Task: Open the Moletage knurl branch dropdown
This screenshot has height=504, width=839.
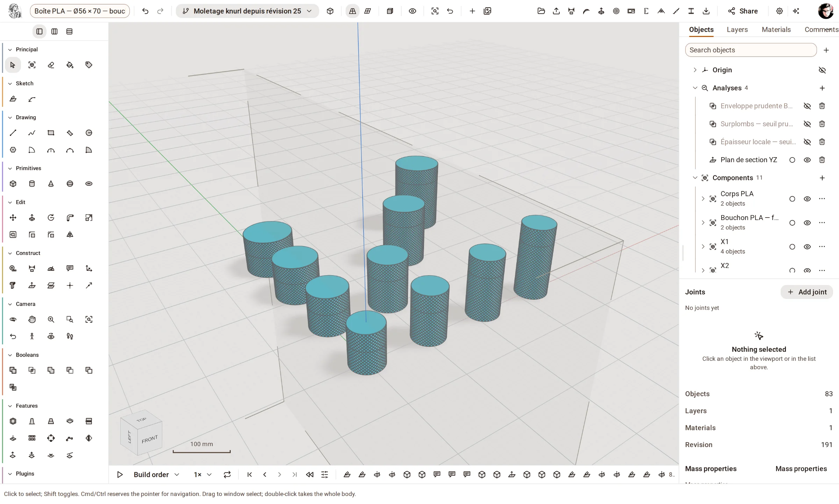Action: [247, 11]
